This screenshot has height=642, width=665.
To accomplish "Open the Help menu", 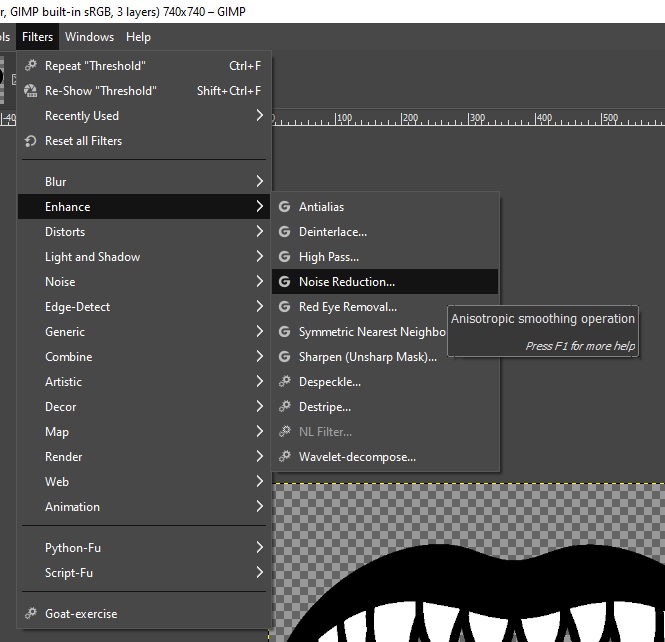I will coord(138,37).
